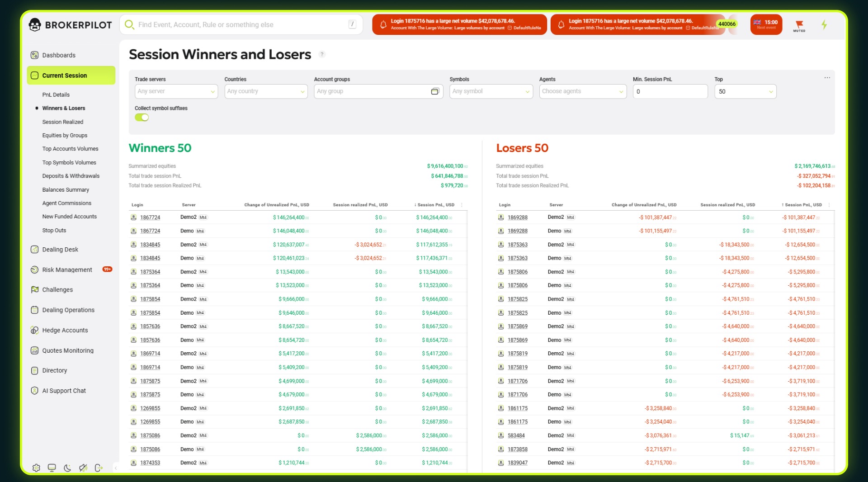Screen dimensions: 868x482
Task: Open the Trade servers dropdown
Action: click(176, 91)
